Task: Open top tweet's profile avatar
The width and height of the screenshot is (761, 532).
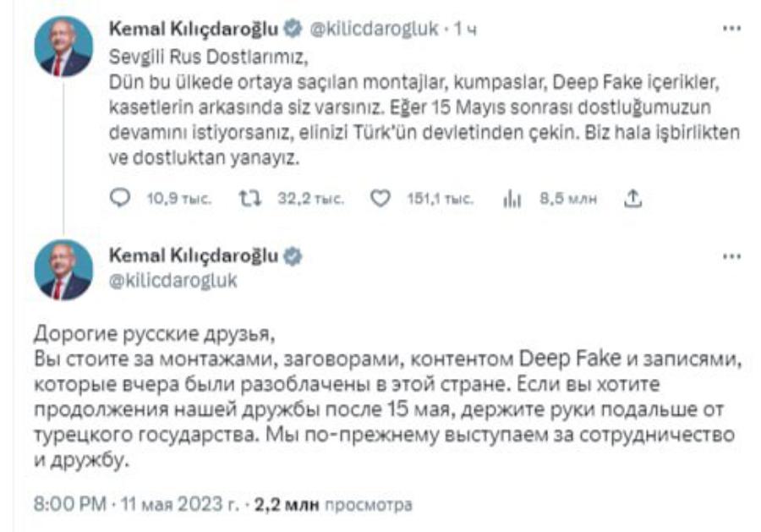Action: 63,45
